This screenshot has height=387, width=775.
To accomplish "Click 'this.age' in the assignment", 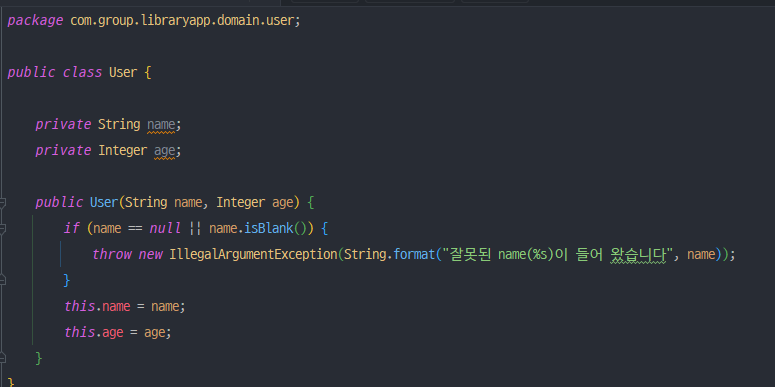I will [94, 332].
